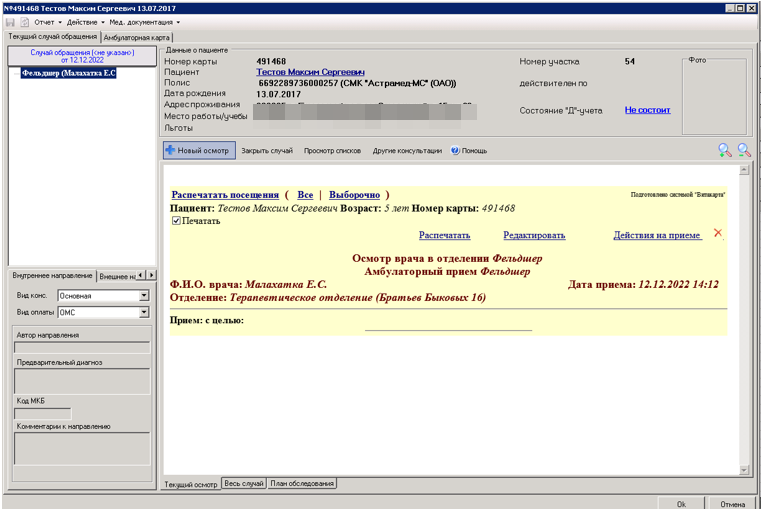The image size is (762, 509).
Task: Open the Действие menu
Action: tap(86, 22)
